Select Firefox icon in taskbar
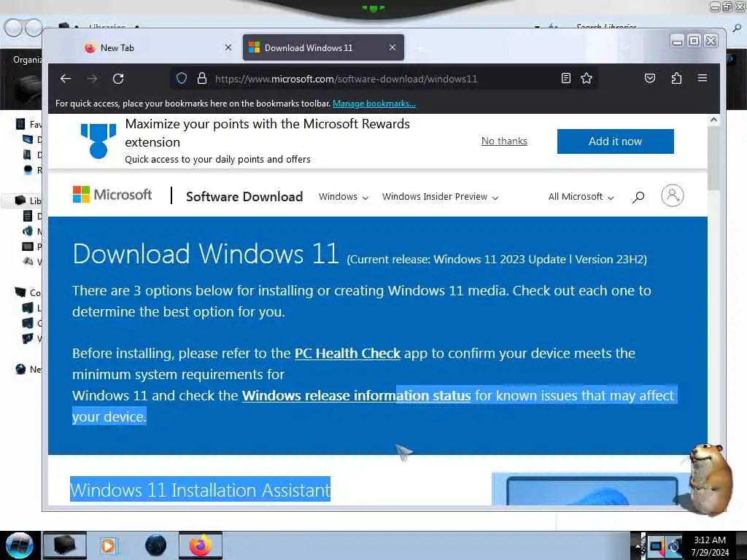Screen dimensions: 747x560 coord(201,545)
